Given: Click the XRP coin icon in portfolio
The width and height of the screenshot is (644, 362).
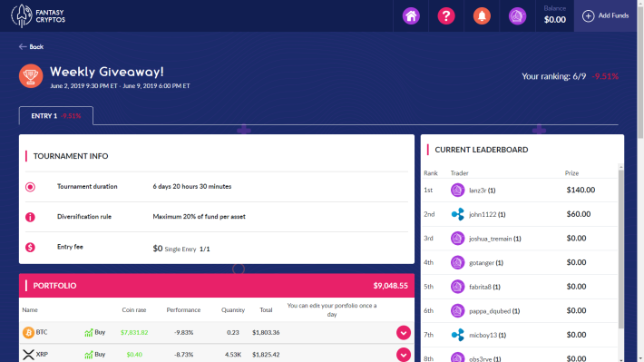Looking at the screenshot, I should click(28, 354).
